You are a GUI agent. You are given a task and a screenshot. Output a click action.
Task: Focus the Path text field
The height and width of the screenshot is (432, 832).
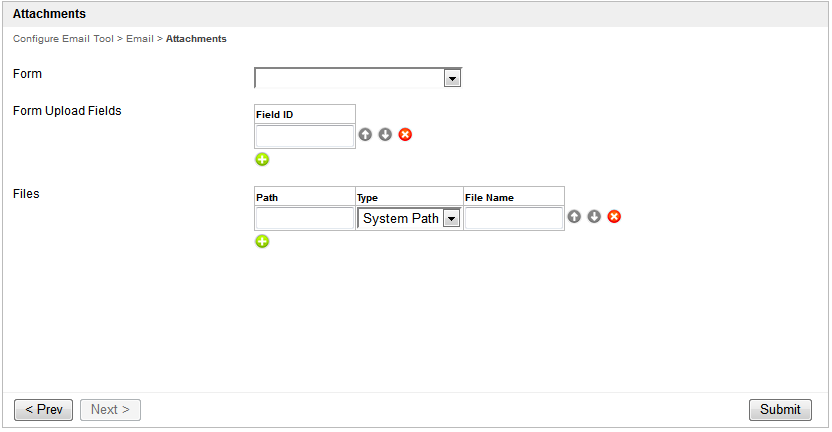(x=305, y=219)
